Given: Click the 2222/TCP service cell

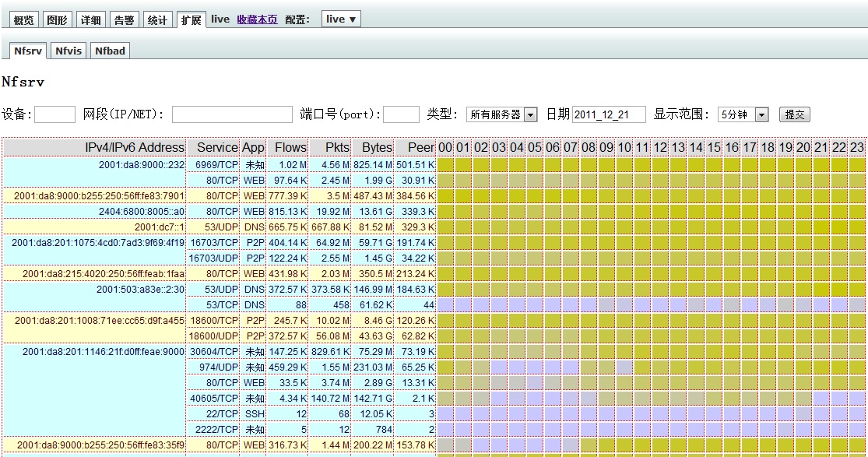Looking at the screenshot, I should [213, 429].
